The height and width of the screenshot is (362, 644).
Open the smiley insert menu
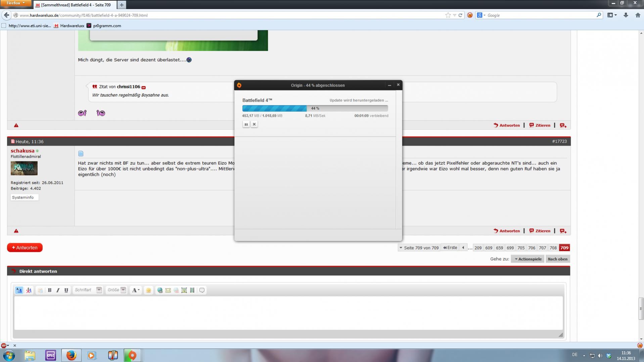coord(148,290)
